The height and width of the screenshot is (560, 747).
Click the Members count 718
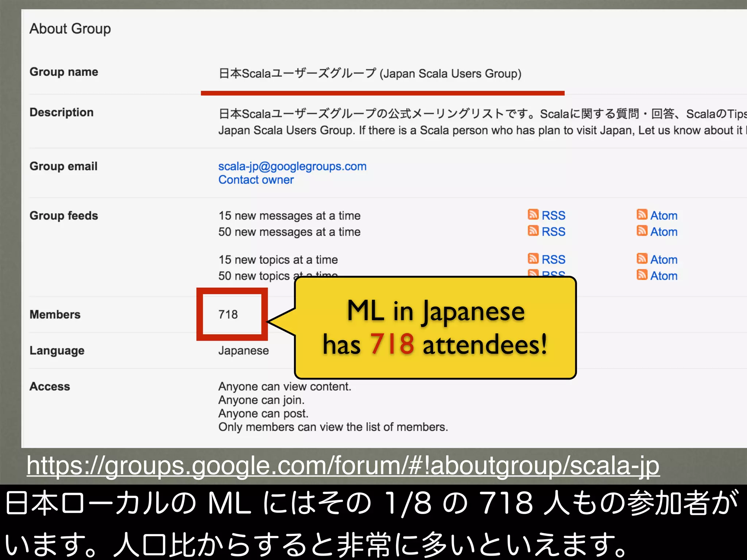pos(228,314)
